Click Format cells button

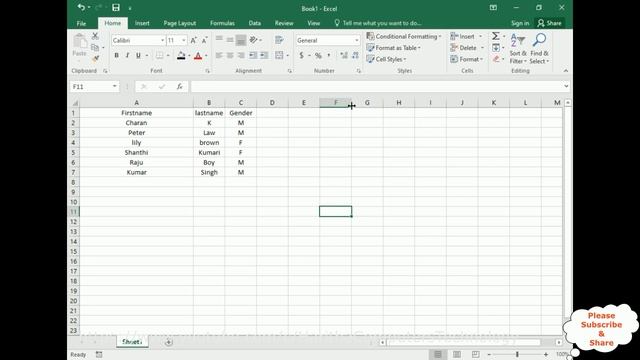(x=467, y=59)
